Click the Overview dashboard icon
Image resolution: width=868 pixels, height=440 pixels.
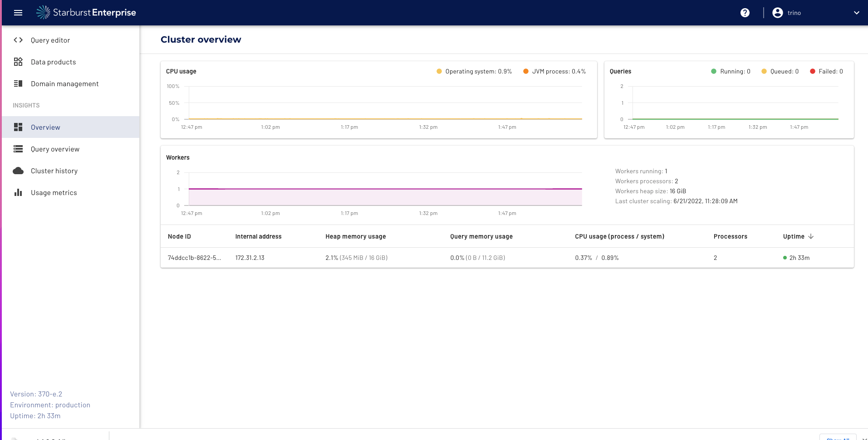point(18,127)
